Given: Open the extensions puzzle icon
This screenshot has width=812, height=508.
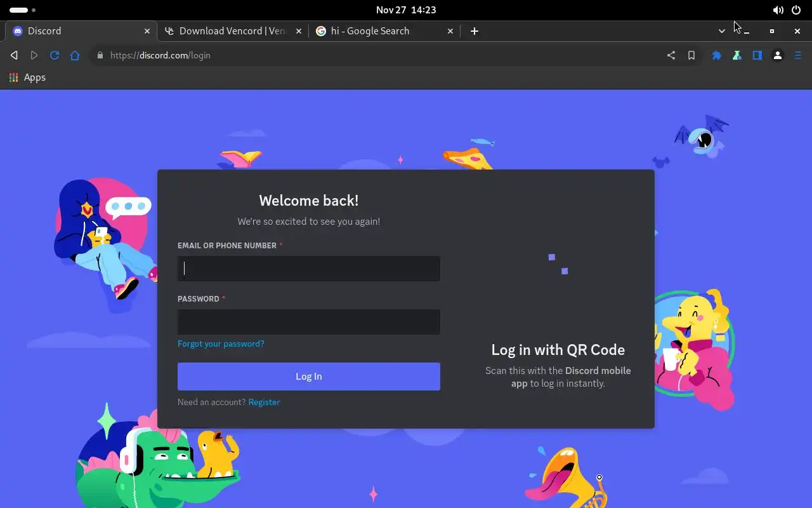Looking at the screenshot, I should [717, 55].
